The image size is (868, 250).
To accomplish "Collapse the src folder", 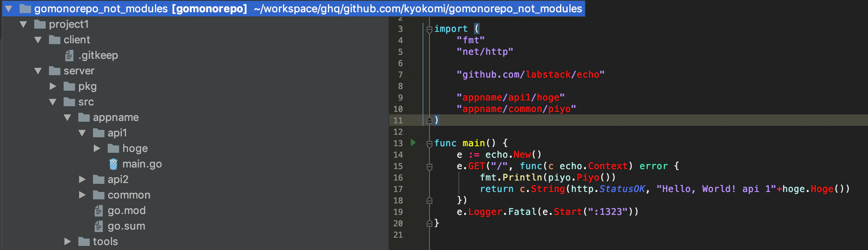I will 53,102.
